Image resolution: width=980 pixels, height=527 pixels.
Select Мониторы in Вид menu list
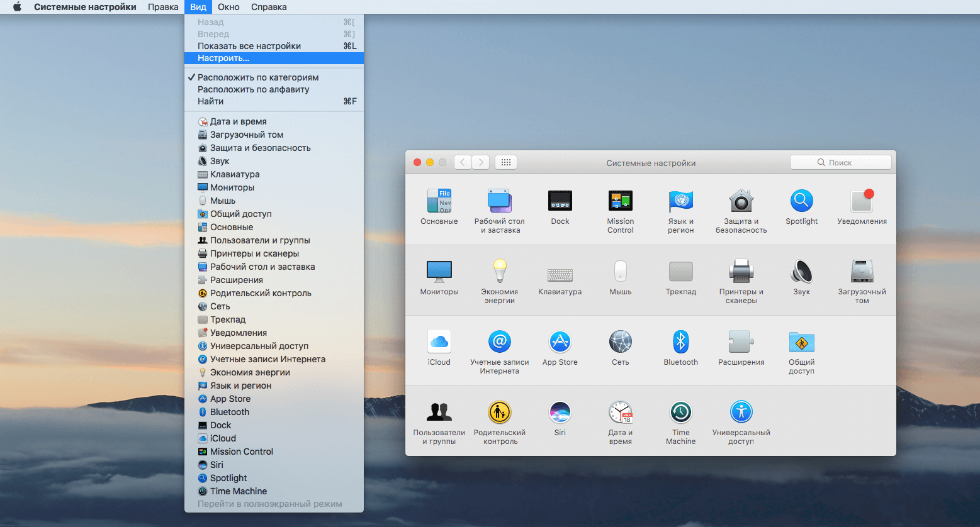(x=274, y=187)
